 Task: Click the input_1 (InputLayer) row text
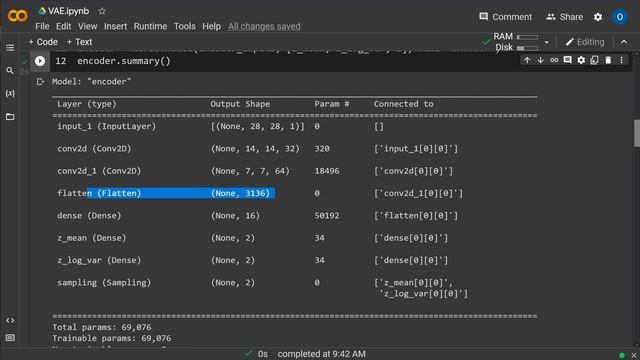pyautogui.click(x=107, y=127)
